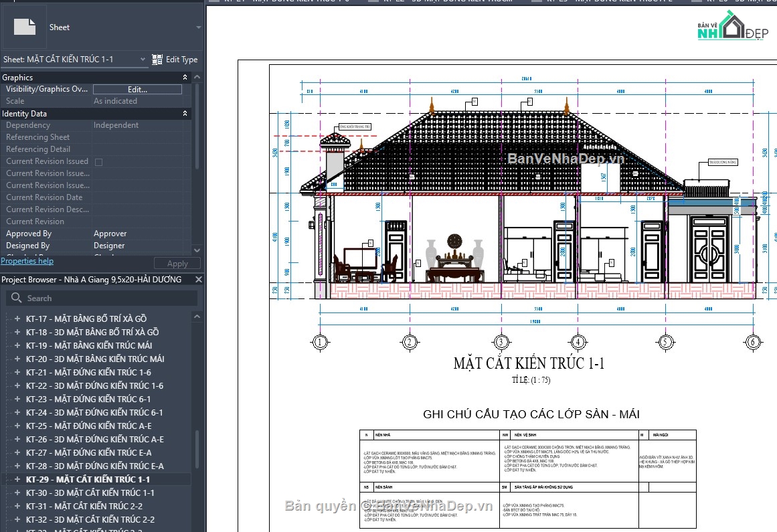Click the MÁI NGÓI header cell
777x532 pixels.
coord(673,435)
